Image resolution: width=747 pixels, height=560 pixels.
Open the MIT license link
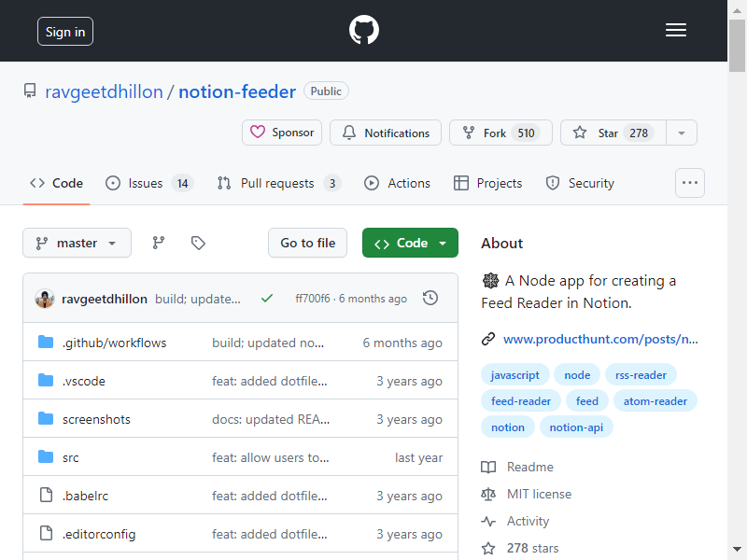click(527, 495)
